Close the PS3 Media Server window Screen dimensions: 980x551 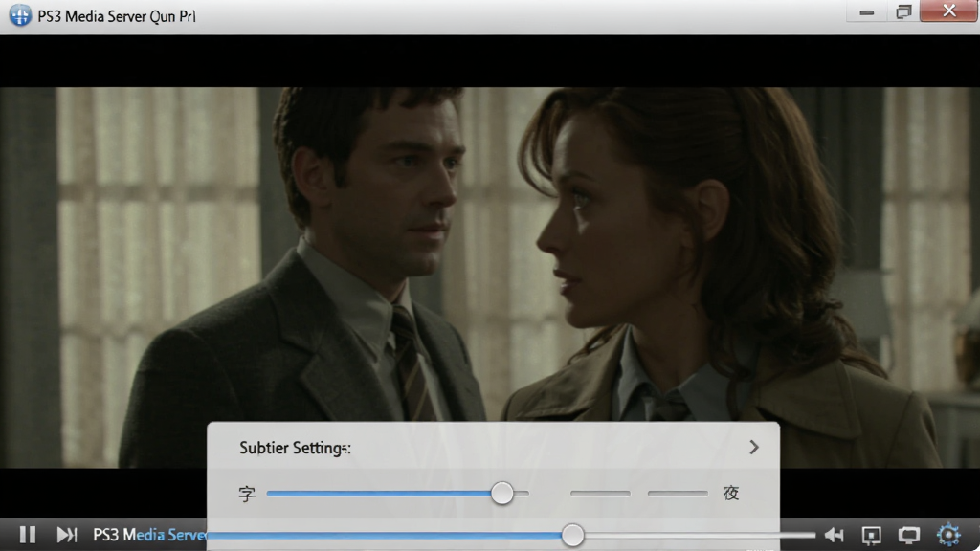948,11
